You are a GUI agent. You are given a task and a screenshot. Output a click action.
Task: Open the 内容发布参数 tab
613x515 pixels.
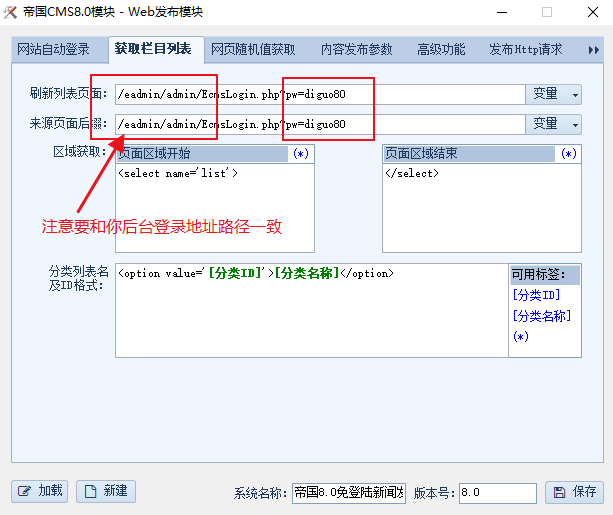point(357,50)
